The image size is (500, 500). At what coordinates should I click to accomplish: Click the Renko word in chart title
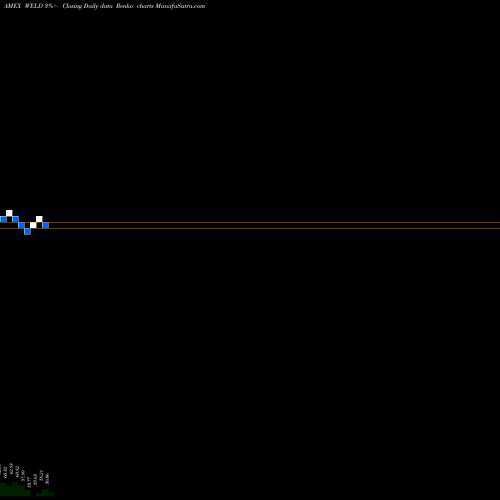[x=125, y=6]
